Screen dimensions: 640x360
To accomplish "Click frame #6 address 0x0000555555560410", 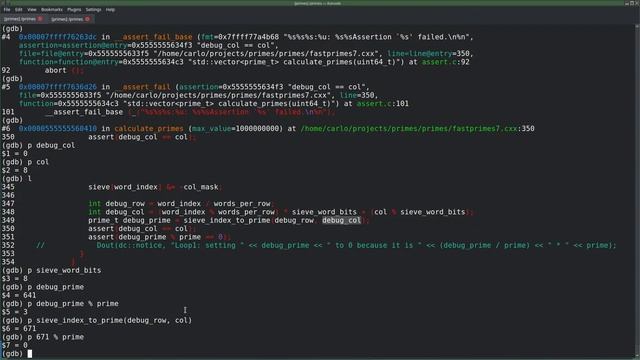I will [x=58, y=129].
